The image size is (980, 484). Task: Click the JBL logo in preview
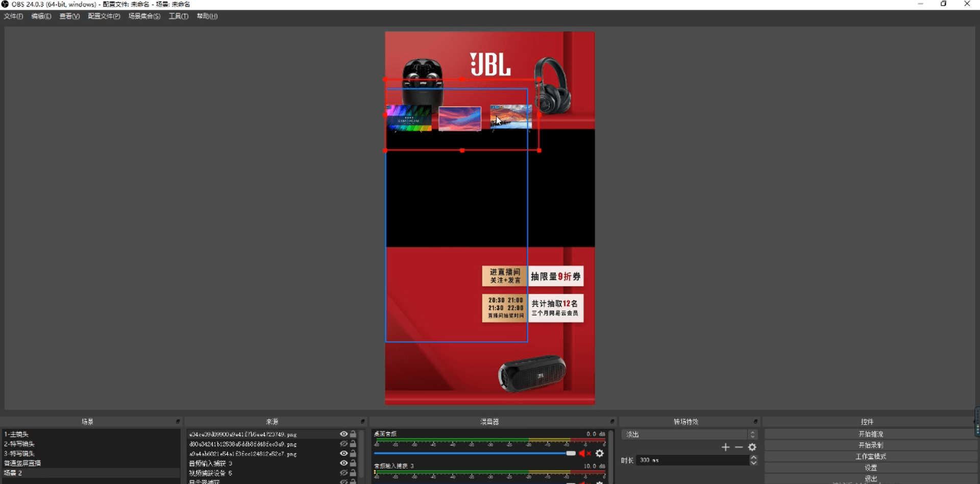pos(490,64)
